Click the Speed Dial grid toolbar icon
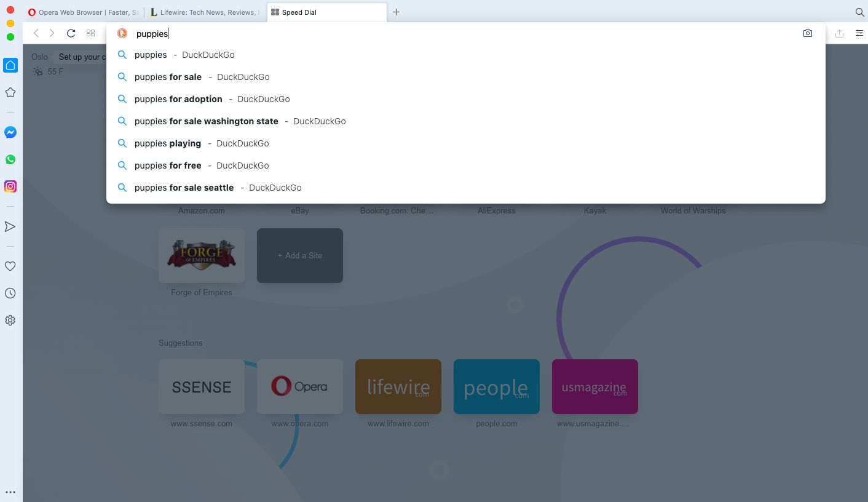868x502 pixels. click(x=91, y=33)
